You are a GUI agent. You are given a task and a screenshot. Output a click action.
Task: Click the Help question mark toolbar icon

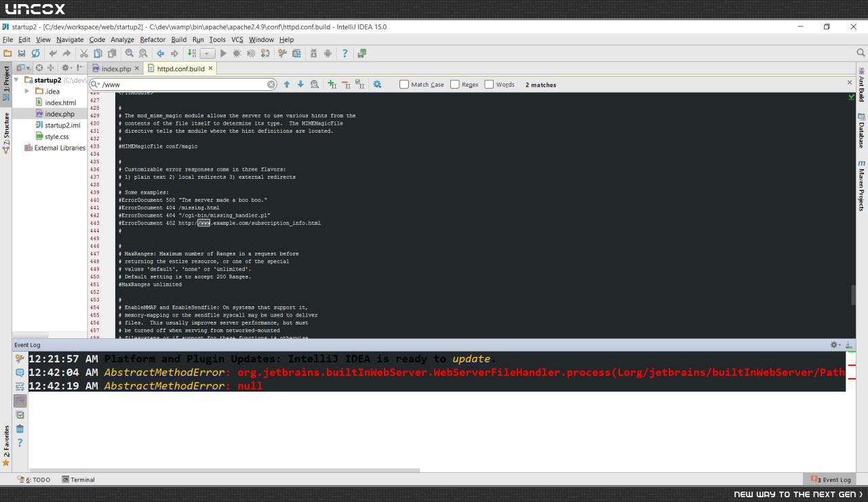point(344,53)
